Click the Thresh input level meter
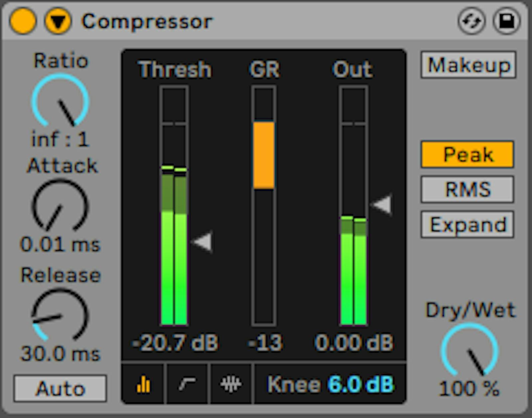The width and height of the screenshot is (532, 418). pos(174,205)
